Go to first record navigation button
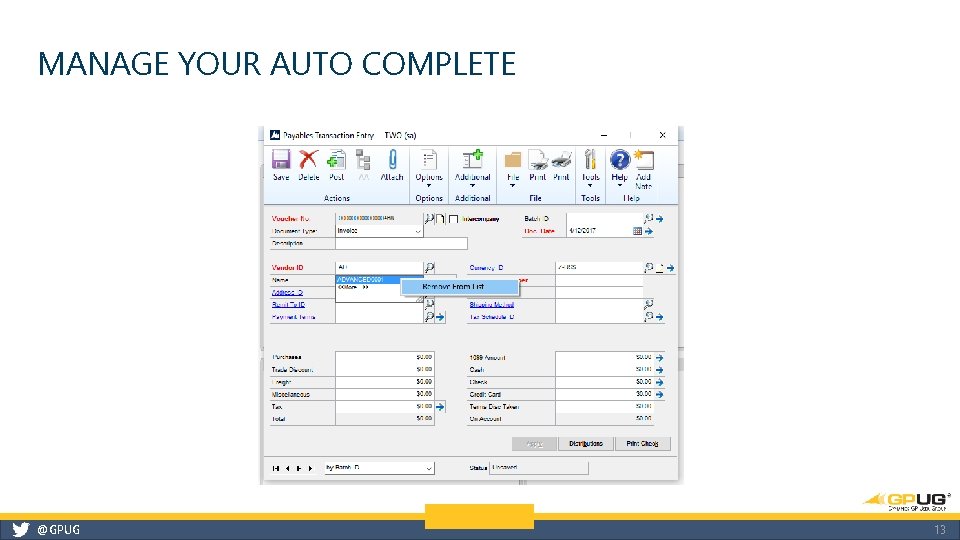The height and width of the screenshot is (540, 960). coord(276,468)
